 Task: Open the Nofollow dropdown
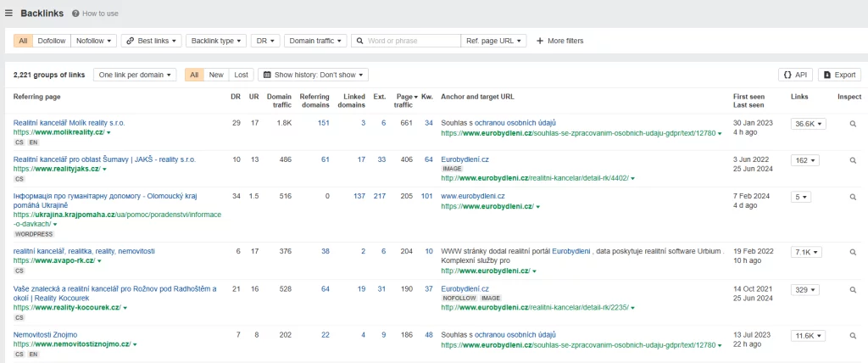tap(93, 41)
